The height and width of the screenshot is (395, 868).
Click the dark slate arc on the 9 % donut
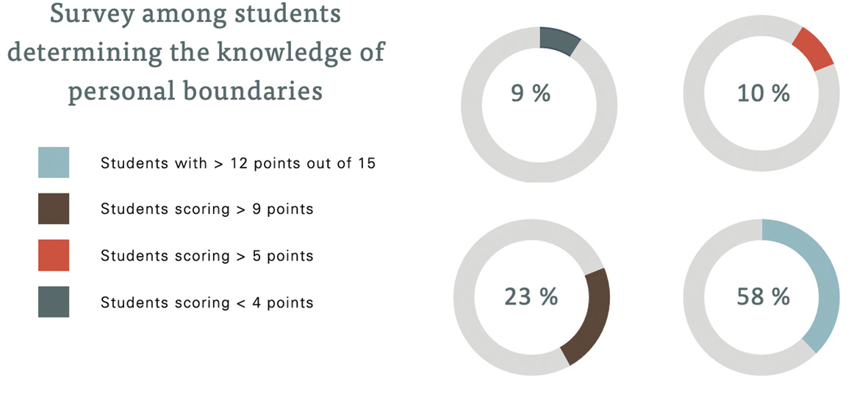point(558,40)
